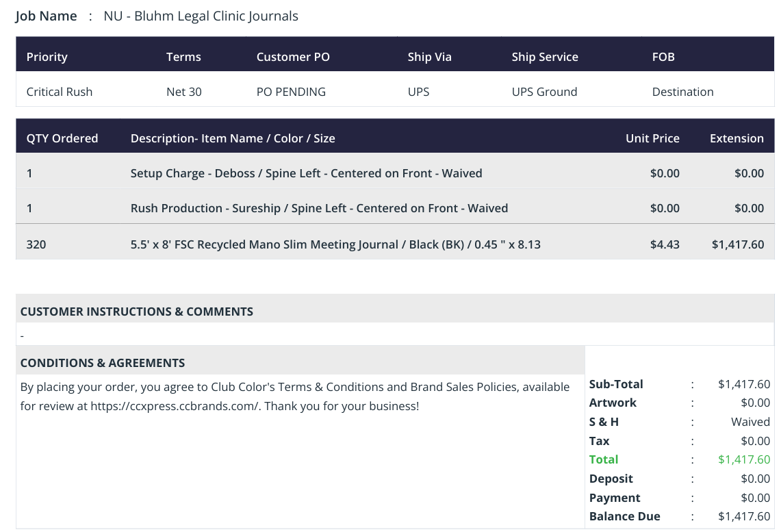This screenshot has height=532, width=781.
Task: Open the ccxpress.ccbrands.com terms URL
Action: tap(175, 406)
